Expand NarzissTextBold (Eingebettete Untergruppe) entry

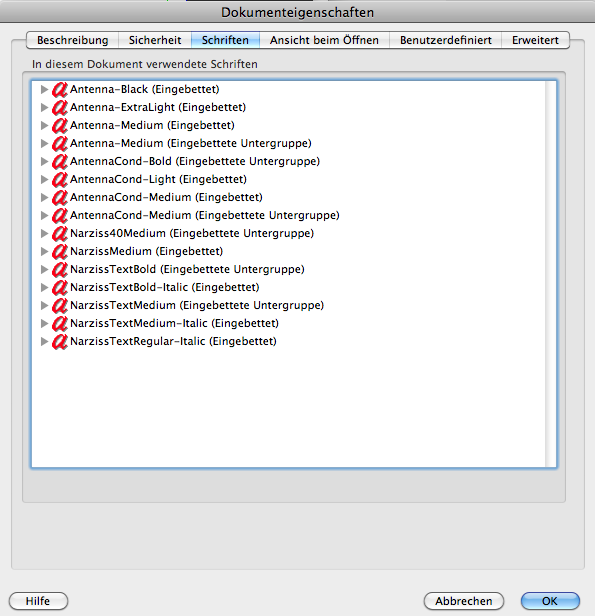(x=44, y=270)
